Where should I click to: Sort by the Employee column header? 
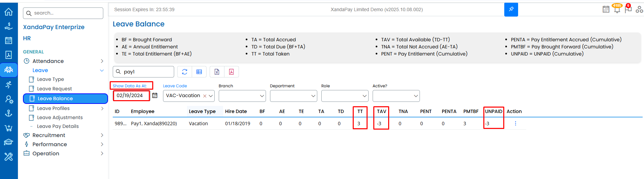point(142,111)
